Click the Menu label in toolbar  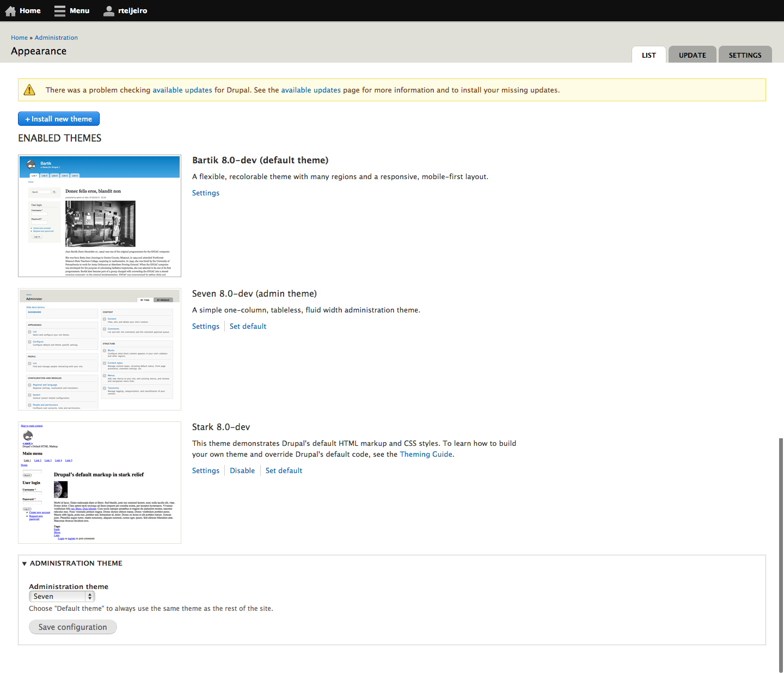(x=79, y=11)
